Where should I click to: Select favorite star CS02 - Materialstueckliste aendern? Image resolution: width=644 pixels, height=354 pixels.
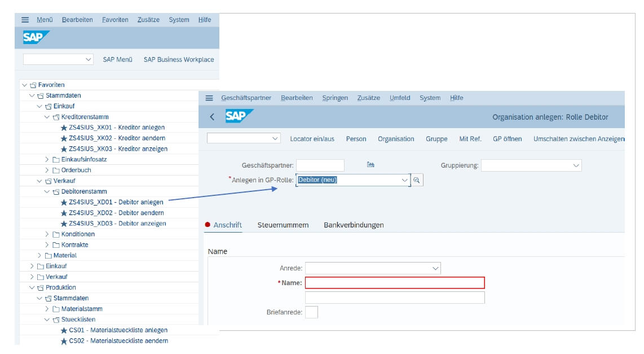click(64, 341)
